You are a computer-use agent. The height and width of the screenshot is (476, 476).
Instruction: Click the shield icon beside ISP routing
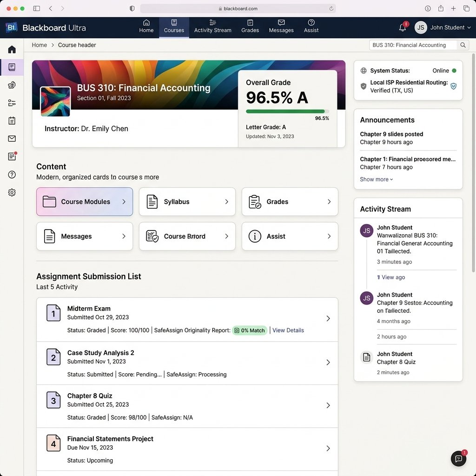click(453, 86)
